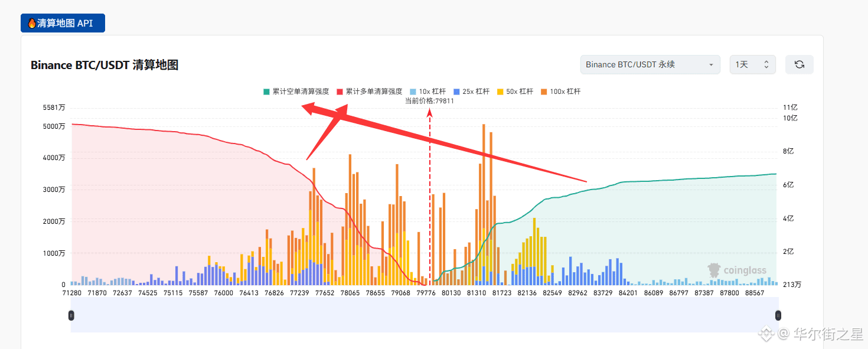Click the chart range slider track
This screenshot has height=349, width=868.
(425, 315)
